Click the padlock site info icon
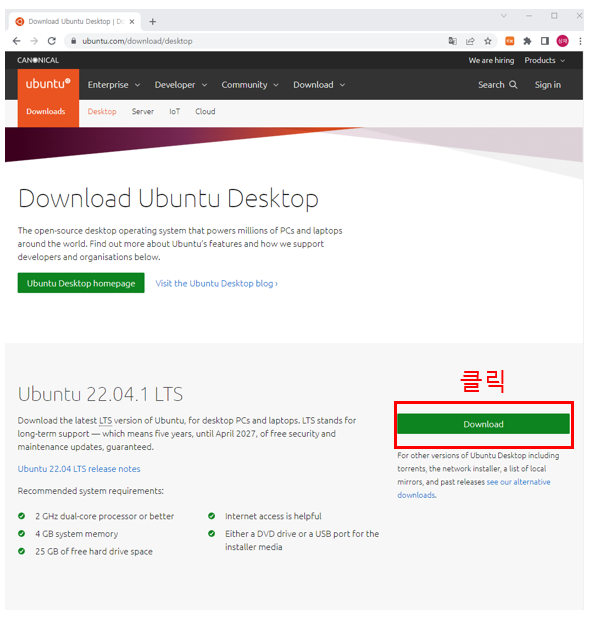The image size is (592, 618). (x=73, y=41)
